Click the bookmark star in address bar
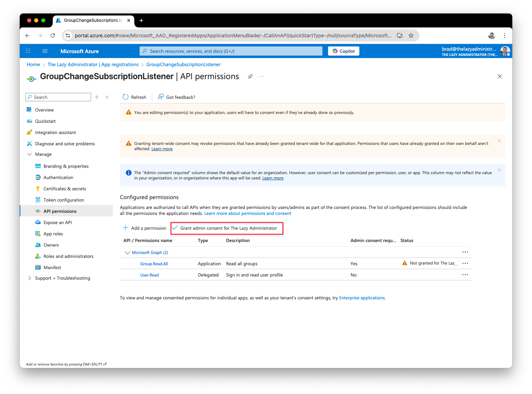This screenshot has height=394, width=532. [x=411, y=36]
